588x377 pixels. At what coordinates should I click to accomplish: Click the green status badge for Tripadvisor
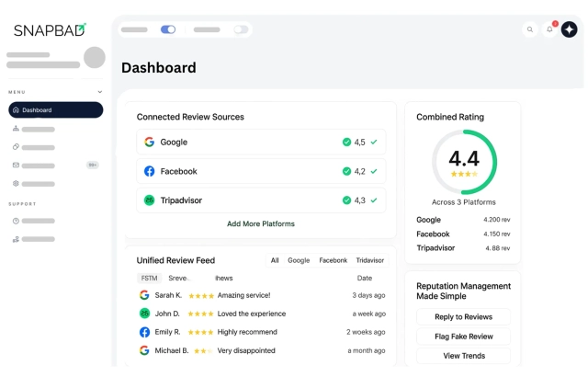(x=346, y=200)
